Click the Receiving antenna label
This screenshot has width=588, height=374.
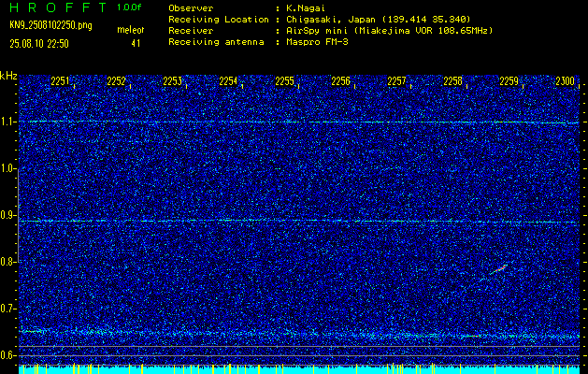click(x=216, y=42)
